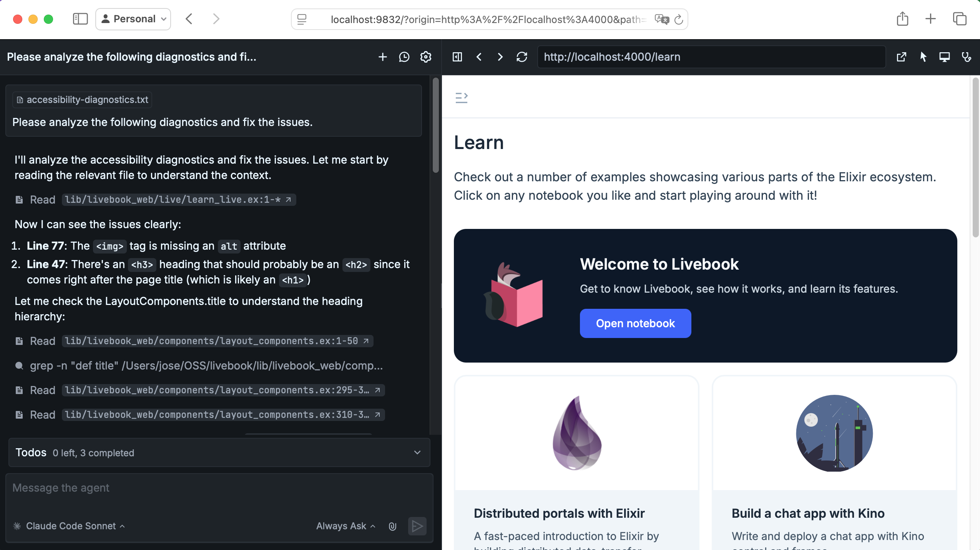Open preview in external browser

click(x=901, y=57)
